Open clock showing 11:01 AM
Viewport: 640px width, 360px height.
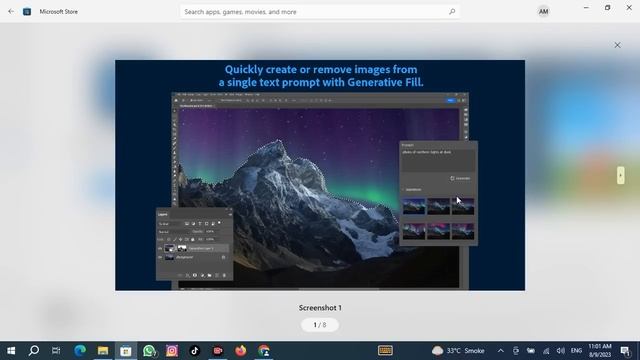(600, 351)
